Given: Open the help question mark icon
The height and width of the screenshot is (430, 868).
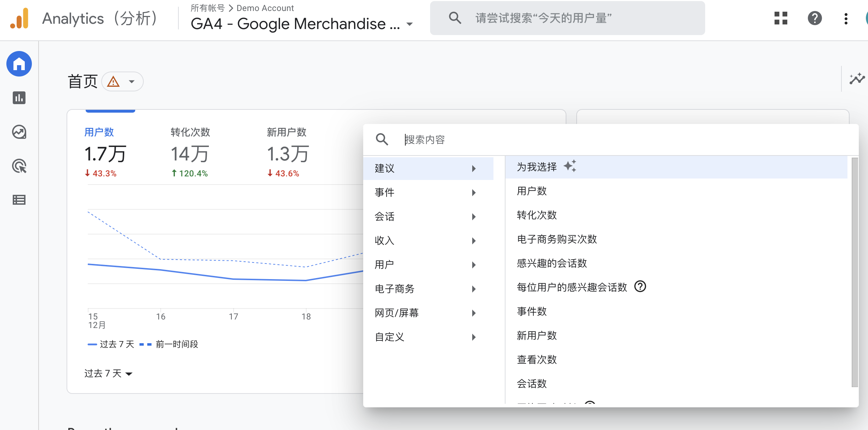Looking at the screenshot, I should (x=815, y=18).
